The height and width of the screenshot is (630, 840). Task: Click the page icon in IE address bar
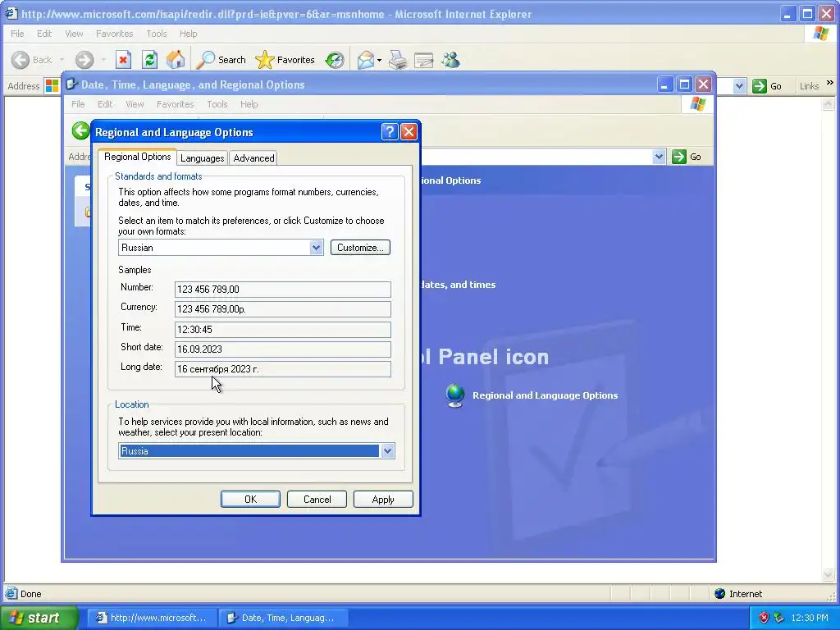52,85
